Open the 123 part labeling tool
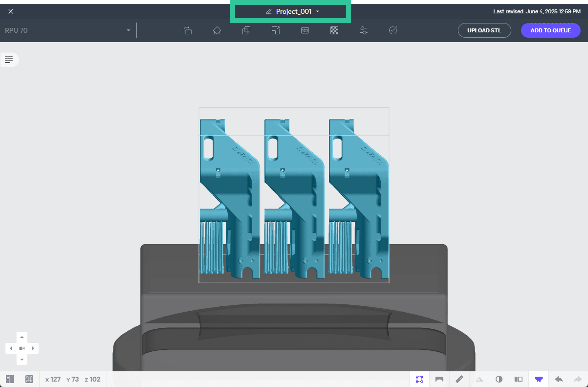The image size is (588, 387). point(305,30)
